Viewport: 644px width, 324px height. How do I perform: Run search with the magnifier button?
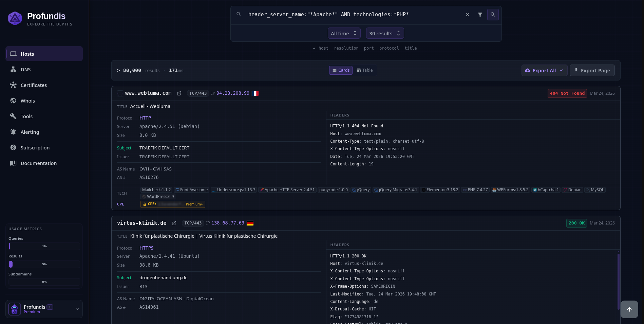coord(493,15)
